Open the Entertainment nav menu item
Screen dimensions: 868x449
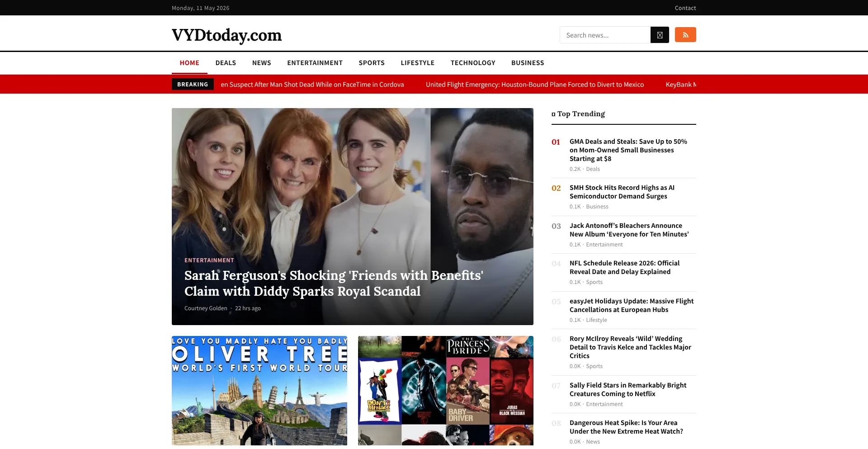[315, 63]
